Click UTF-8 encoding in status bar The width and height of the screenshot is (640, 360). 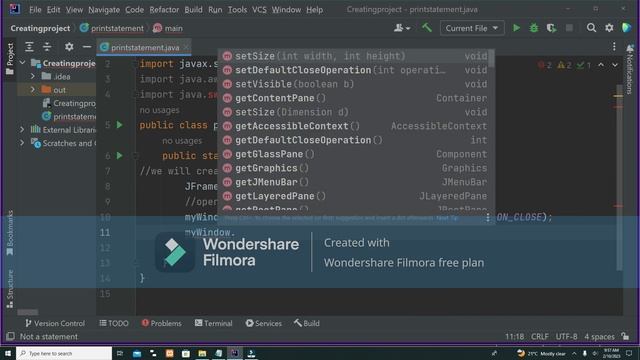(x=566, y=337)
